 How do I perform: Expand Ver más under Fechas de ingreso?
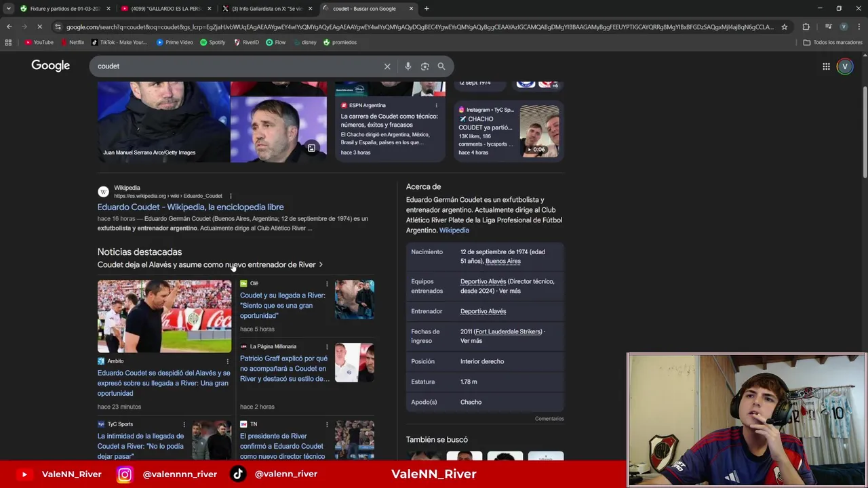pyautogui.click(x=471, y=341)
